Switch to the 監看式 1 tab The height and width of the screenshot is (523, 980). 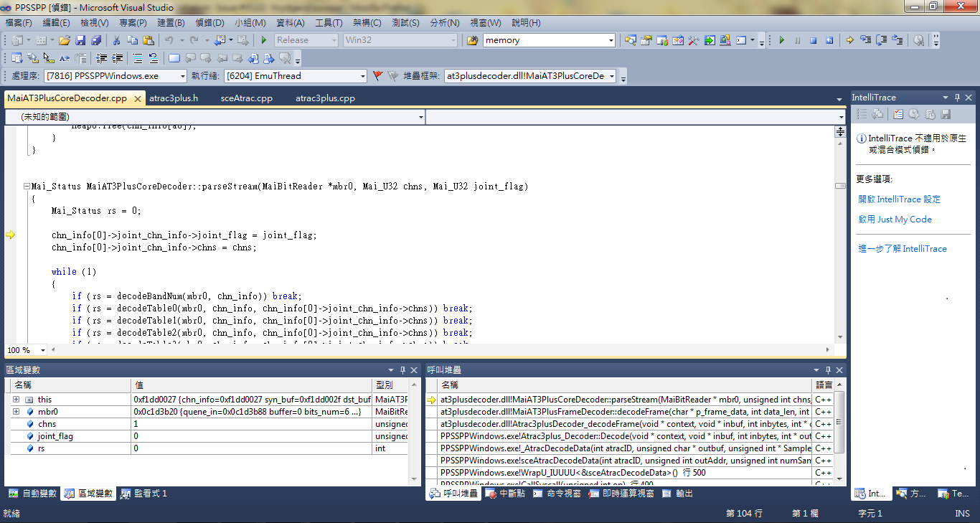click(x=143, y=494)
